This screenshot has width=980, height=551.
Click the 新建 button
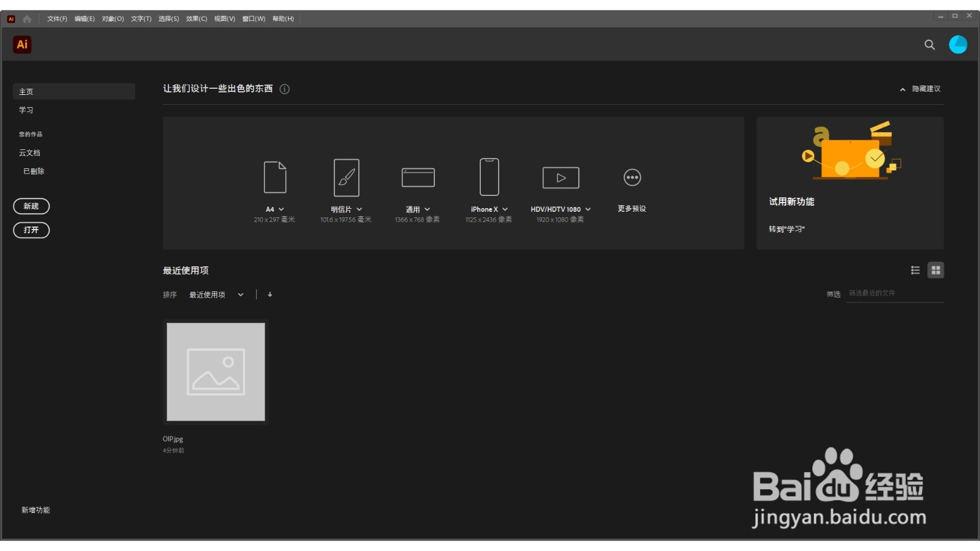pyautogui.click(x=31, y=206)
